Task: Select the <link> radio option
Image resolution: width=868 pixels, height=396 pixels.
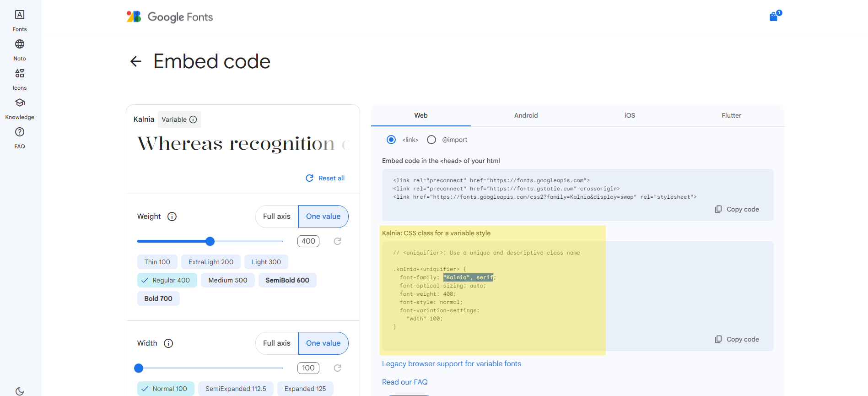Action: (391, 140)
